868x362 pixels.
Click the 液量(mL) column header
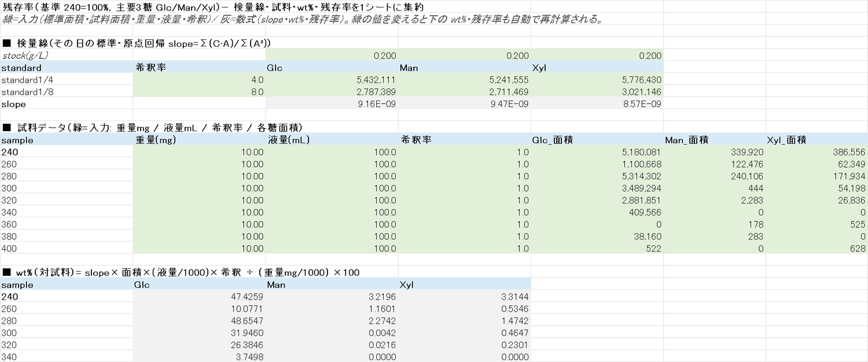(x=332, y=140)
